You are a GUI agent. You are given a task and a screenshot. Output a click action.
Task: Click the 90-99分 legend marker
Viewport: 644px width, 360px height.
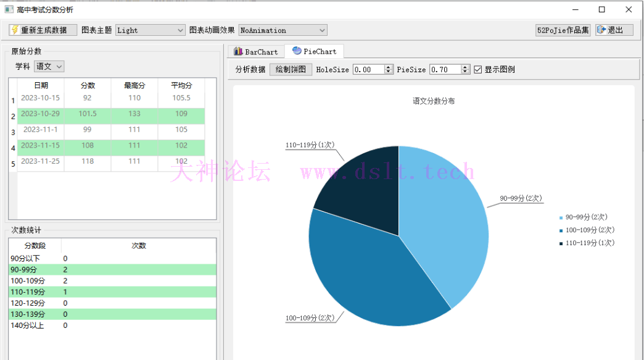point(561,217)
